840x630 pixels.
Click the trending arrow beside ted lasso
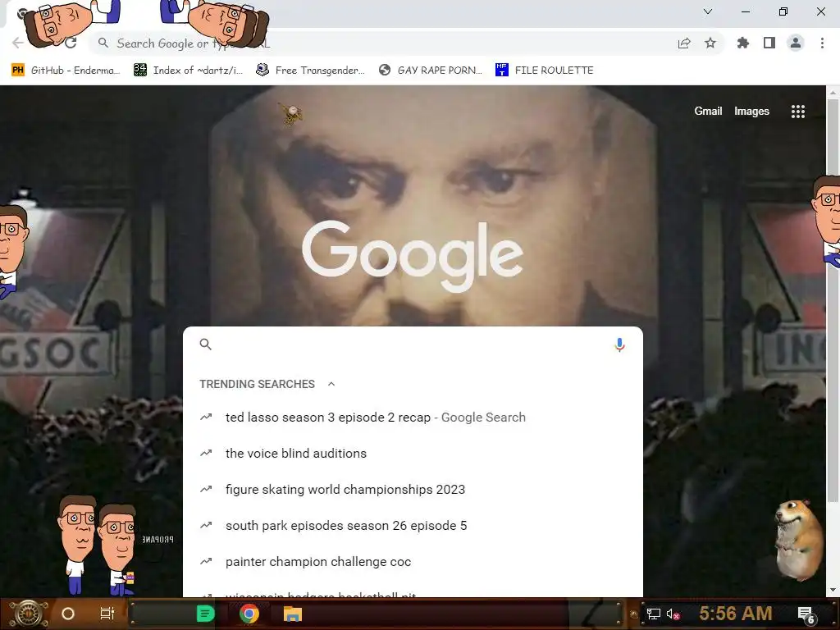[206, 418]
